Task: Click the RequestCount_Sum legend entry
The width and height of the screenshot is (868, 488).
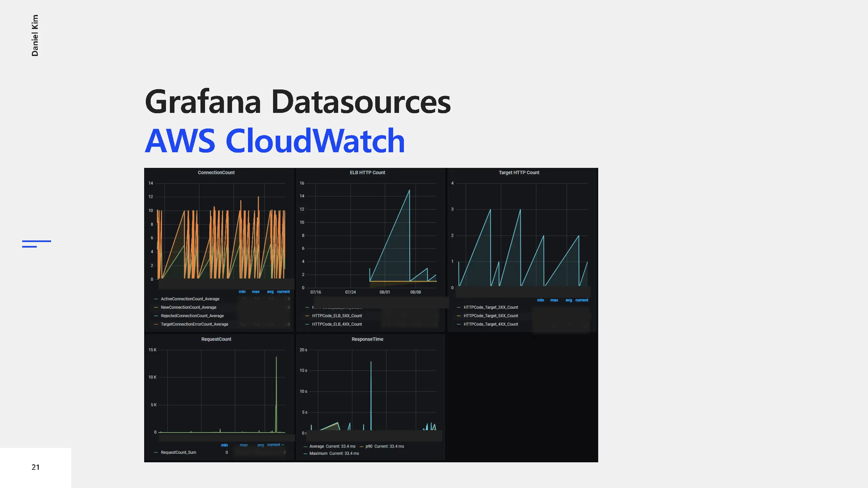Action: (x=178, y=452)
